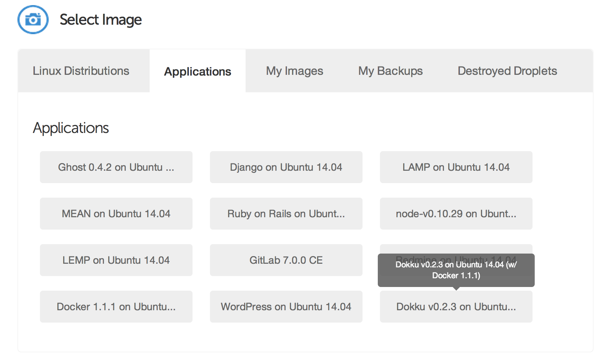Select LEMP on Ubuntu 14.04
This screenshot has height=364, width=611.
(x=116, y=260)
